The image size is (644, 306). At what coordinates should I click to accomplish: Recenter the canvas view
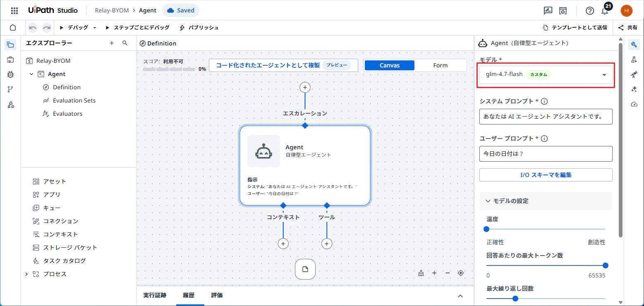461,273
